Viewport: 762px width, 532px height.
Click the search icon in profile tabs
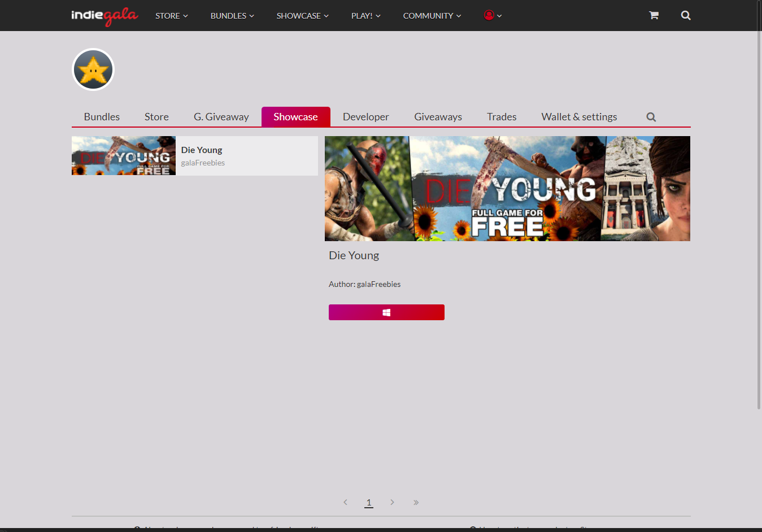[x=651, y=117]
